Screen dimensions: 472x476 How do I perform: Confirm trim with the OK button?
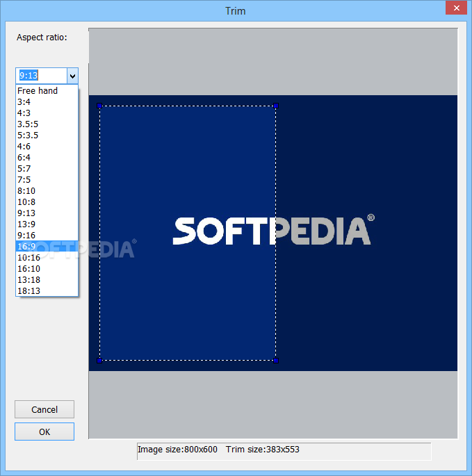pos(44,432)
